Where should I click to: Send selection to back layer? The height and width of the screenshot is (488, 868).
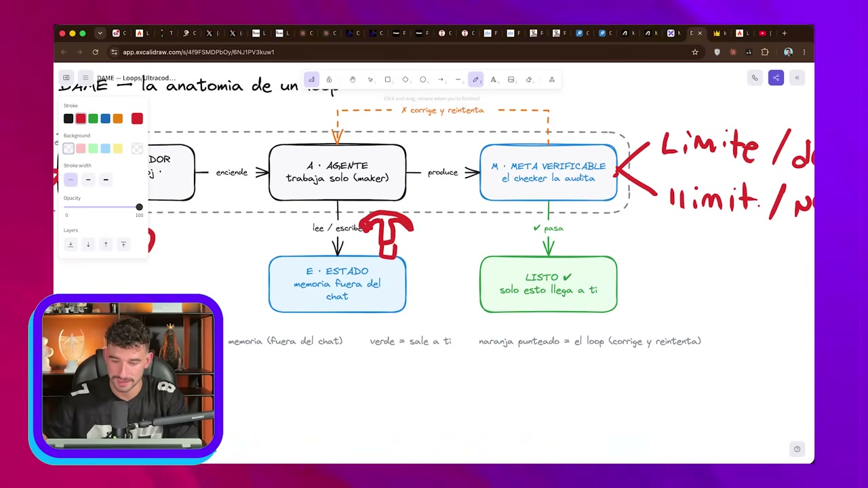click(x=71, y=244)
